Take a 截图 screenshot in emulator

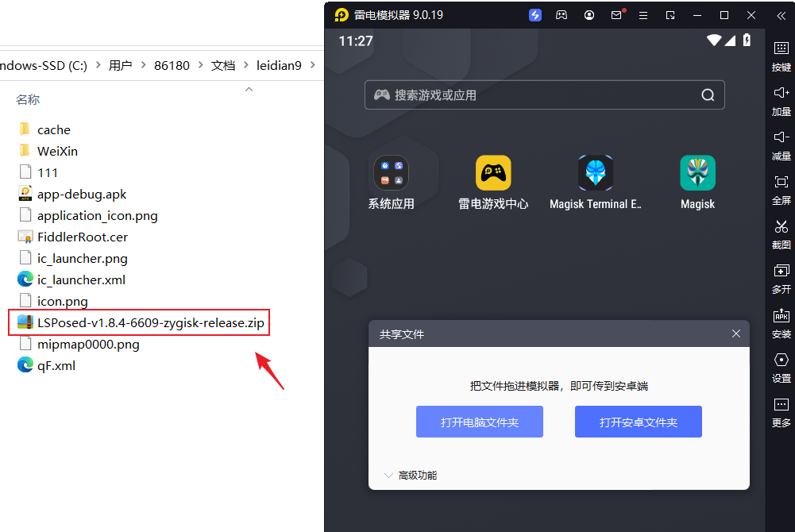[x=781, y=234]
